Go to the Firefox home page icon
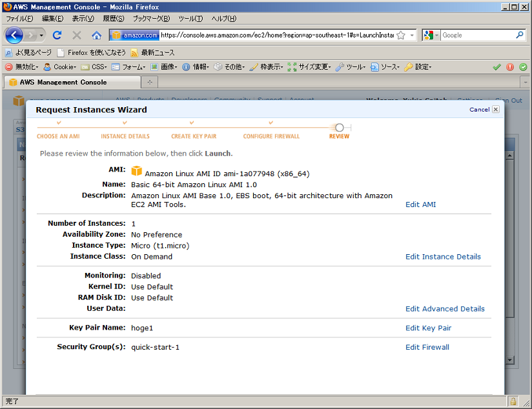 [x=96, y=35]
